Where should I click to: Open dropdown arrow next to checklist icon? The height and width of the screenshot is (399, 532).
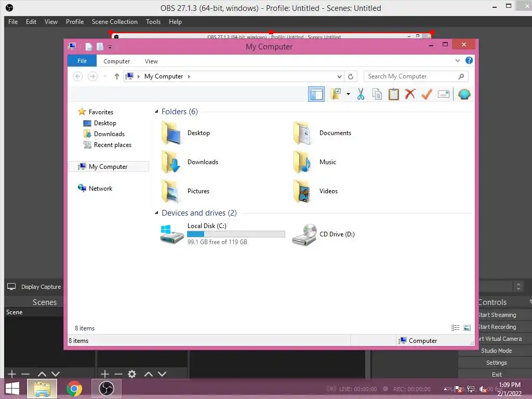tap(349, 94)
